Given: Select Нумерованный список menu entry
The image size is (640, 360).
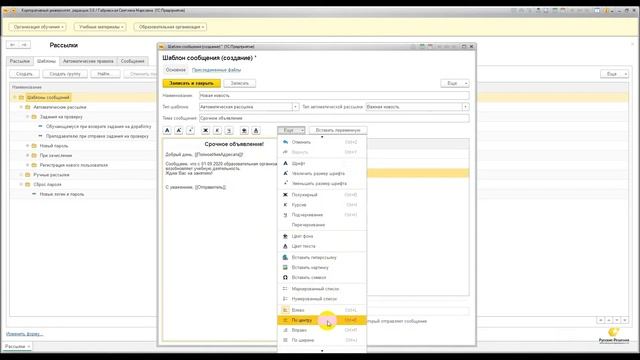Looking at the screenshot, I should pos(322,299).
